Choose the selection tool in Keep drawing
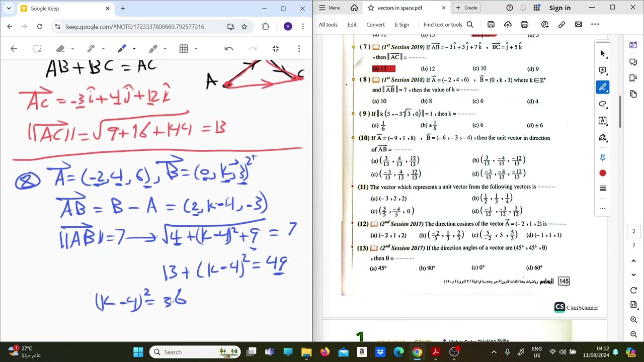644x362 pixels. 37,49
